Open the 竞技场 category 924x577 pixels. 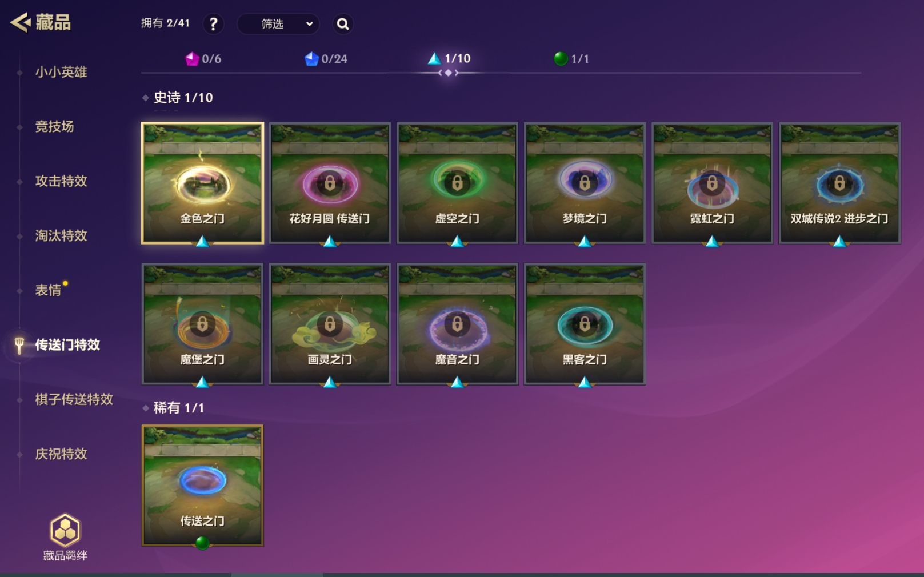click(x=54, y=126)
